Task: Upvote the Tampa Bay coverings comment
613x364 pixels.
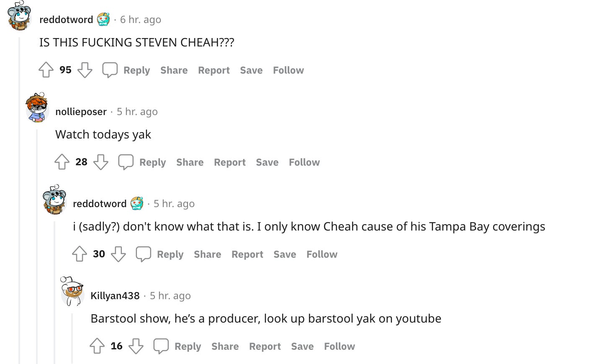Action: tap(80, 254)
